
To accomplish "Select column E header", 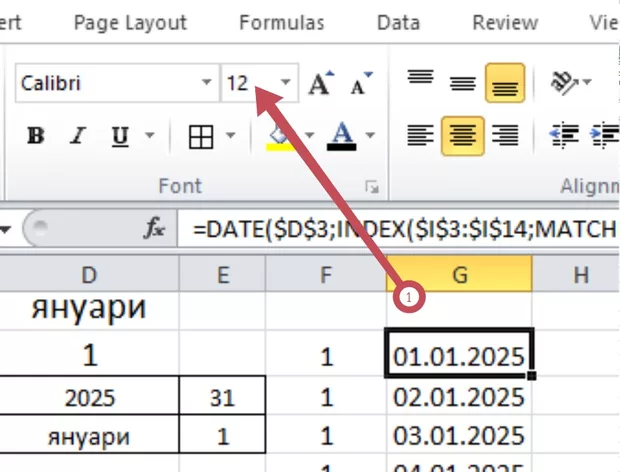I will [x=223, y=274].
